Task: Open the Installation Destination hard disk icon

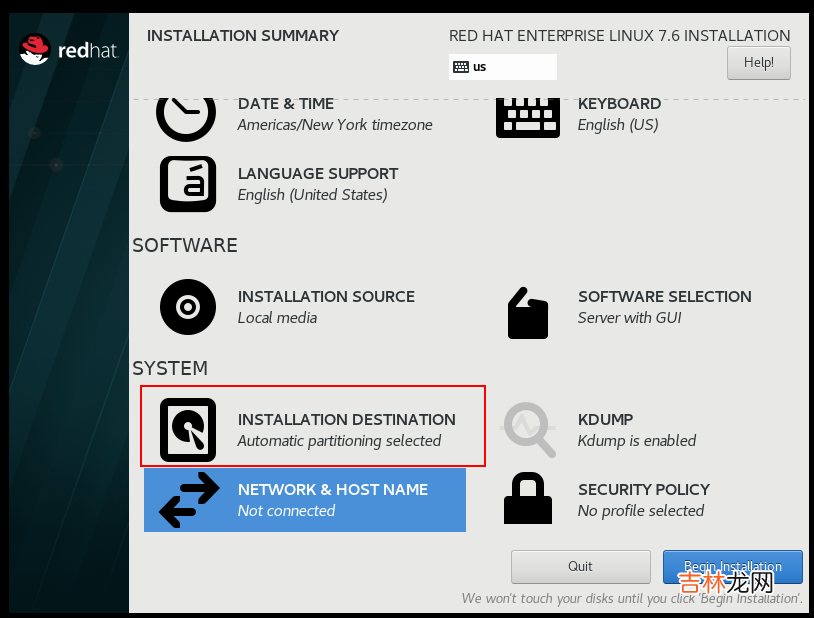Action: (x=188, y=430)
